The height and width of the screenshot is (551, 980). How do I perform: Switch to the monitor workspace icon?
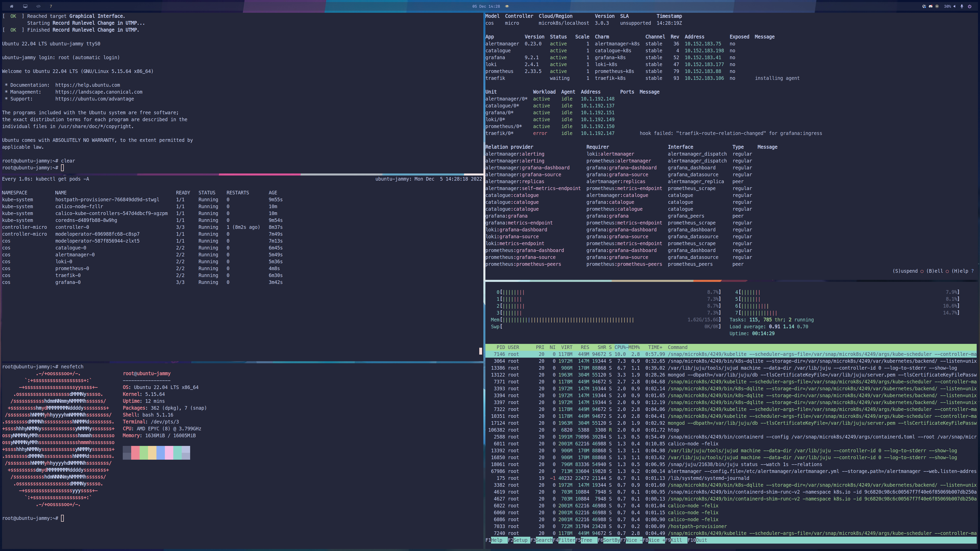click(x=25, y=6)
